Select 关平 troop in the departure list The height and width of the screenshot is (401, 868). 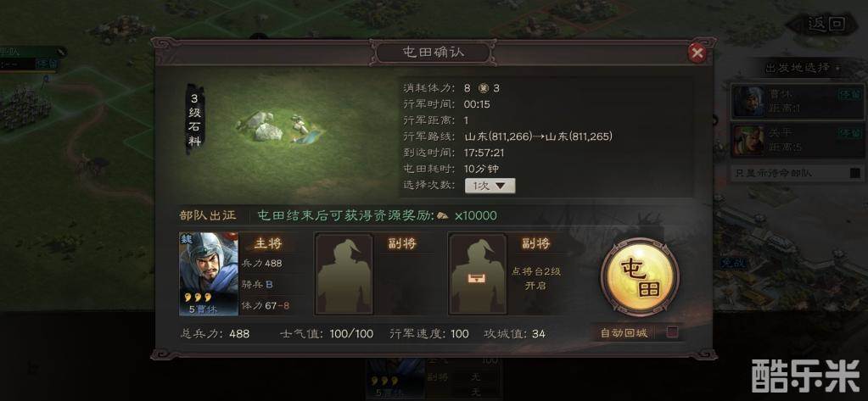pos(797,140)
